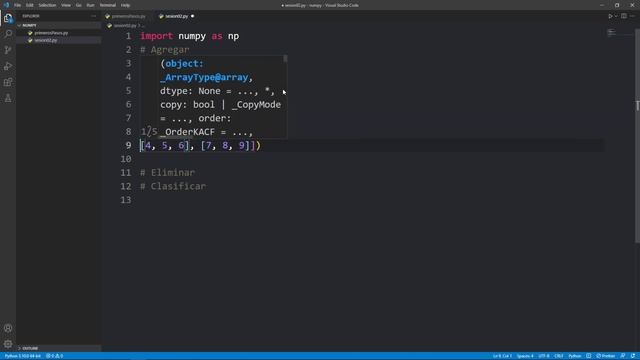Click the notifications bell in the status bar
The width and height of the screenshot is (640, 360).
[633, 356]
